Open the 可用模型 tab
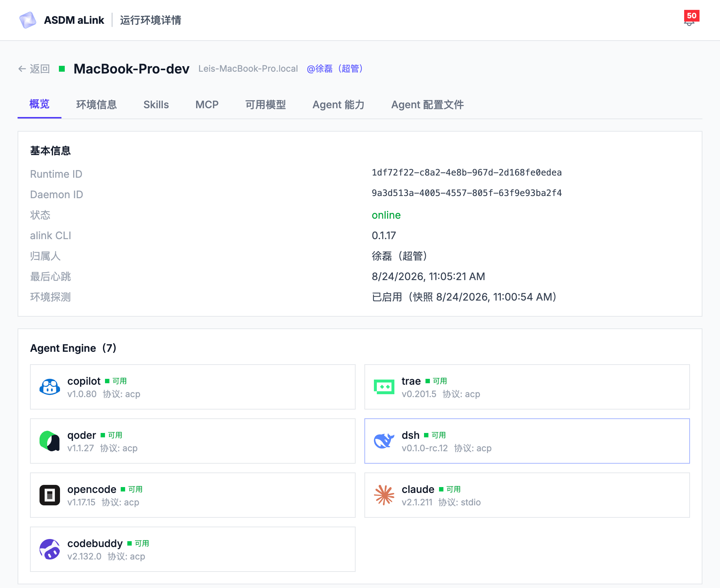The height and width of the screenshot is (588, 720). coord(266,105)
